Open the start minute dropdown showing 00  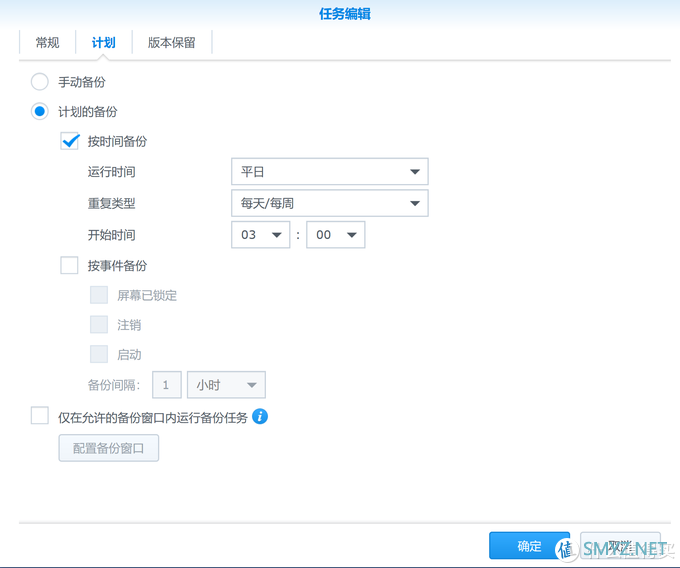tap(336, 235)
